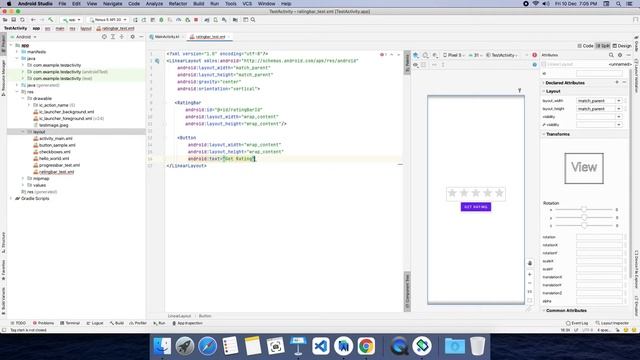Viewport: 640px width, 360px height.
Task: Collapse the layout folder in project tree
Action: (23, 132)
